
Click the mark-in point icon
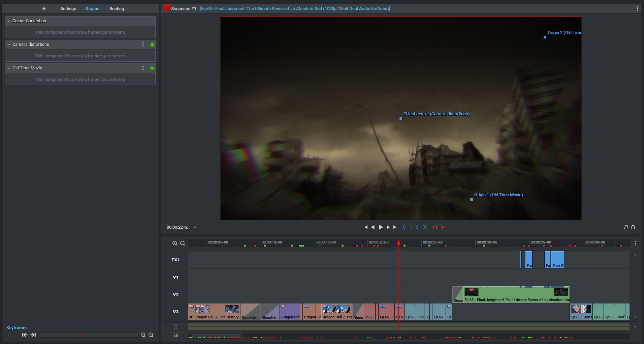click(x=405, y=227)
